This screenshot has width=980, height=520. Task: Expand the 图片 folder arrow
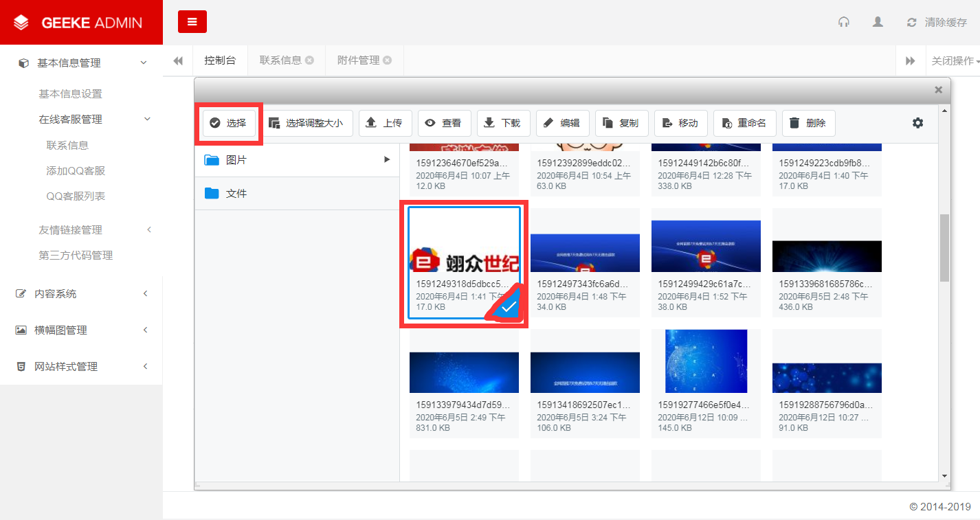click(387, 159)
